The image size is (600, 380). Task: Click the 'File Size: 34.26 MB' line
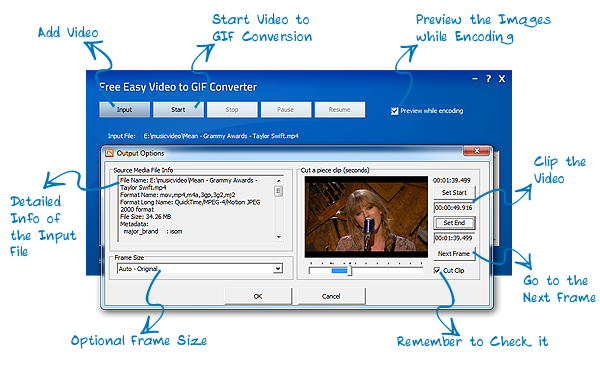pyautogui.click(x=146, y=217)
